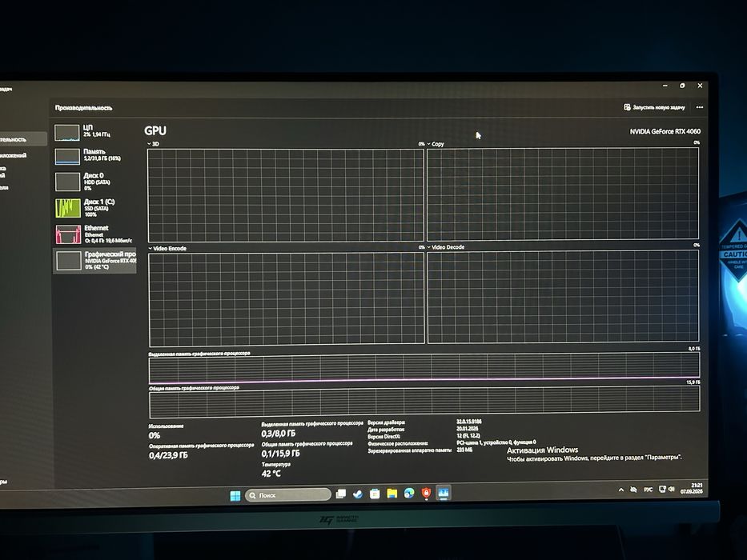Minimize the Task Manager window
This screenshot has height=560, width=747.
point(665,86)
